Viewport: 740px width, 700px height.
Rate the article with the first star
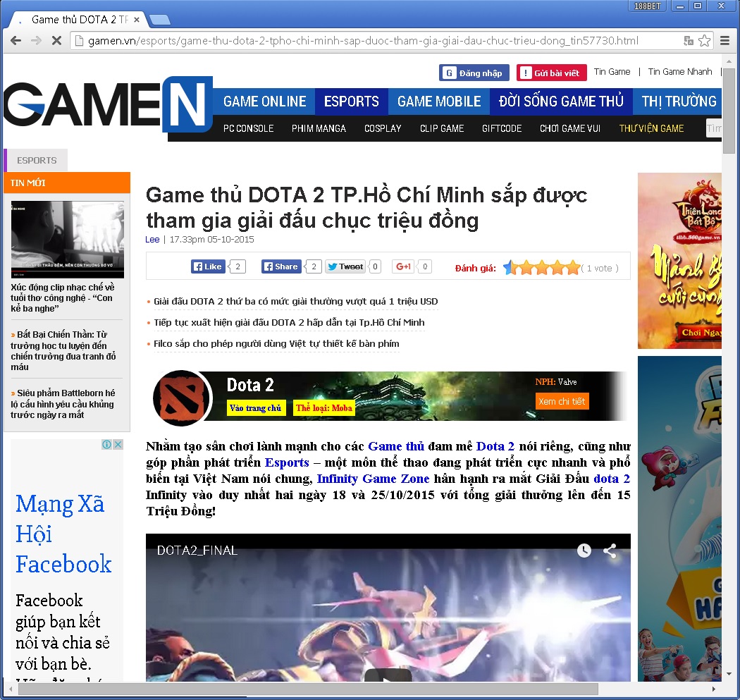(x=511, y=268)
